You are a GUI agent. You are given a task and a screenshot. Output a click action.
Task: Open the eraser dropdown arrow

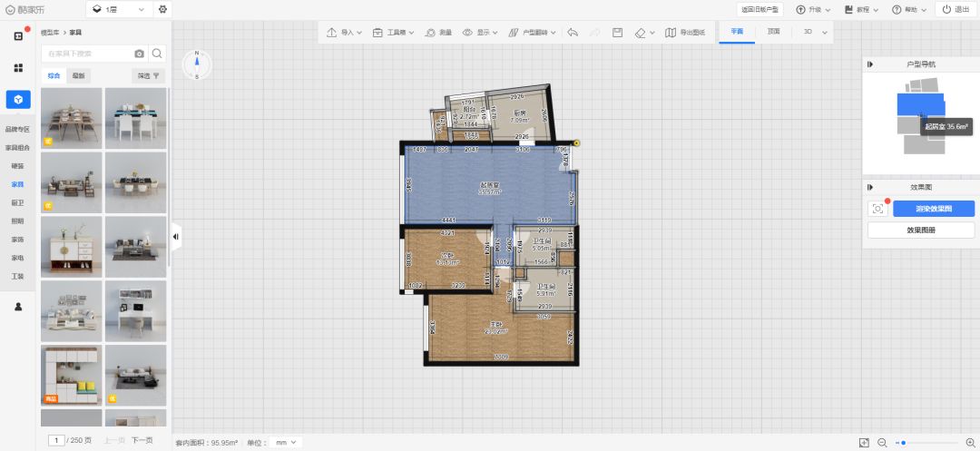coord(652,33)
